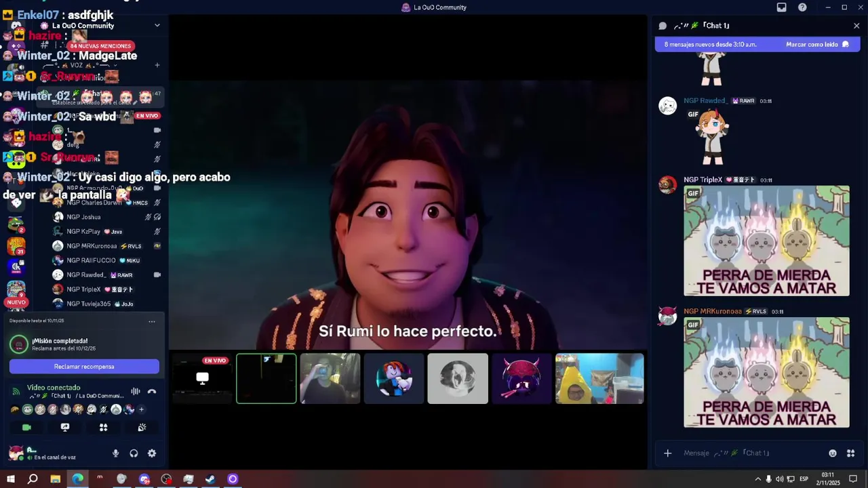Open the soundboard icon
Viewport: 868px width, 488px height.
pyautogui.click(x=142, y=428)
